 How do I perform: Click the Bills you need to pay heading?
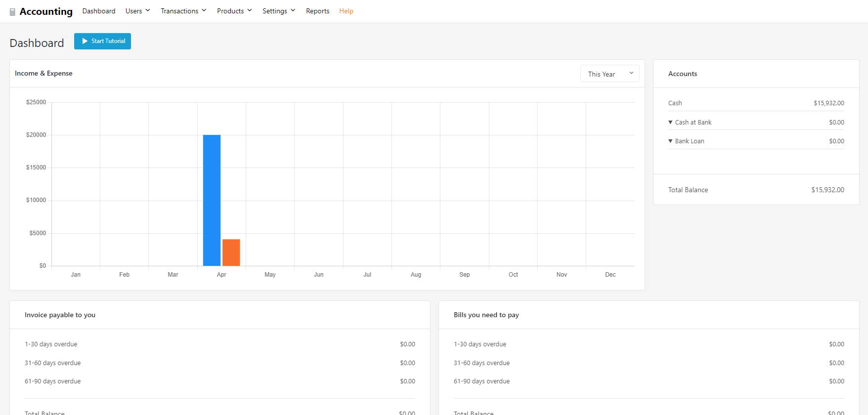[486, 315]
